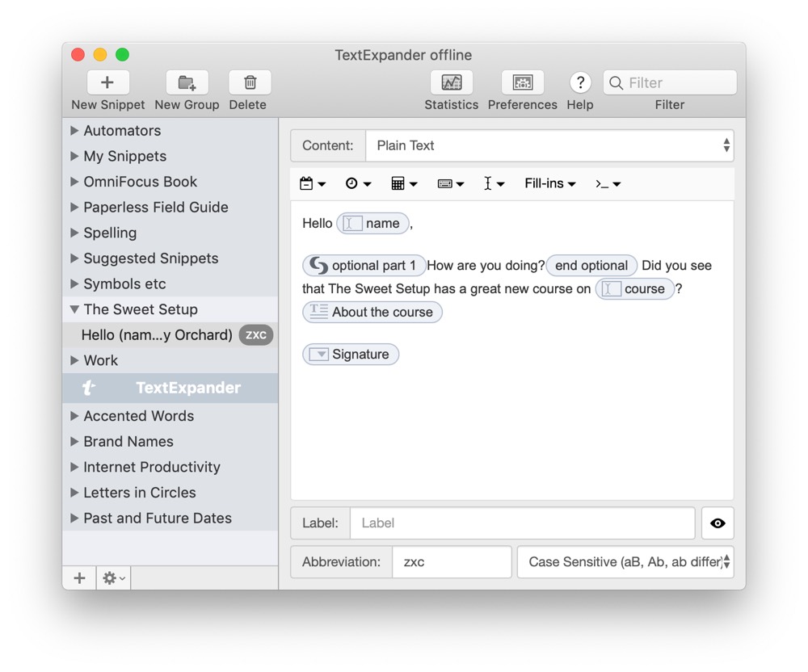Click the Delete trash icon

tap(250, 82)
